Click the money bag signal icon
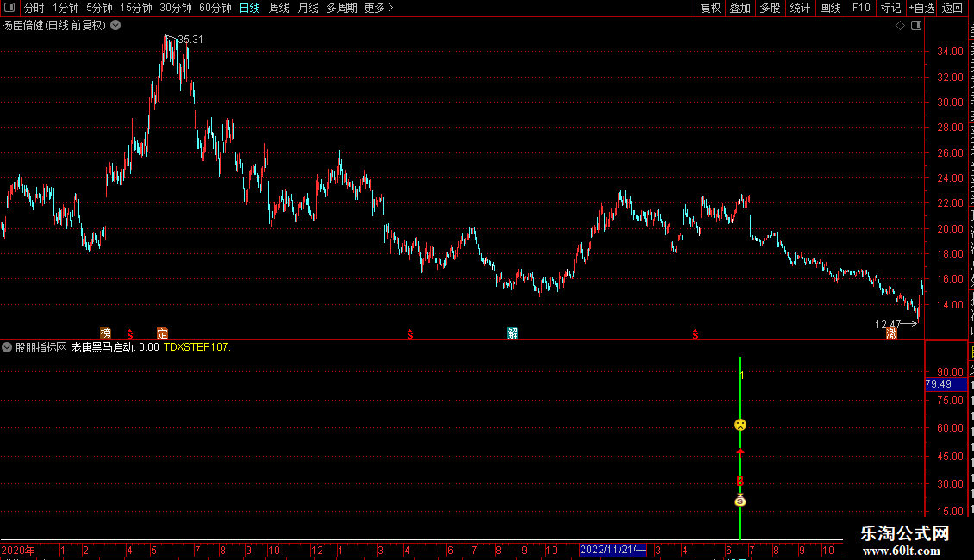The height and width of the screenshot is (560, 974). click(x=740, y=501)
